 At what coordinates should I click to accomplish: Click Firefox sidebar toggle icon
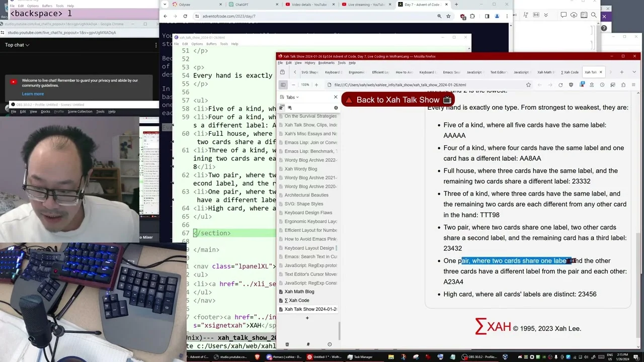coord(283,85)
